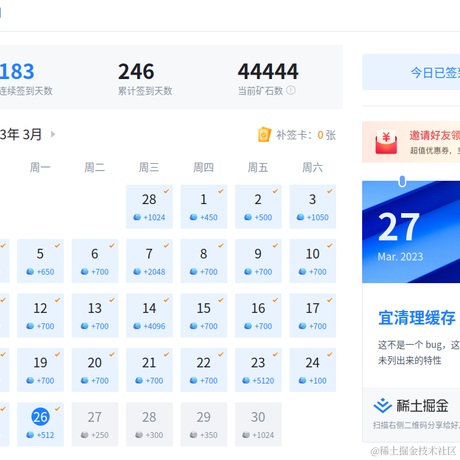The height and width of the screenshot is (460, 460).
Task: Open info icon next to 当前矿石数
Action: [x=291, y=90]
